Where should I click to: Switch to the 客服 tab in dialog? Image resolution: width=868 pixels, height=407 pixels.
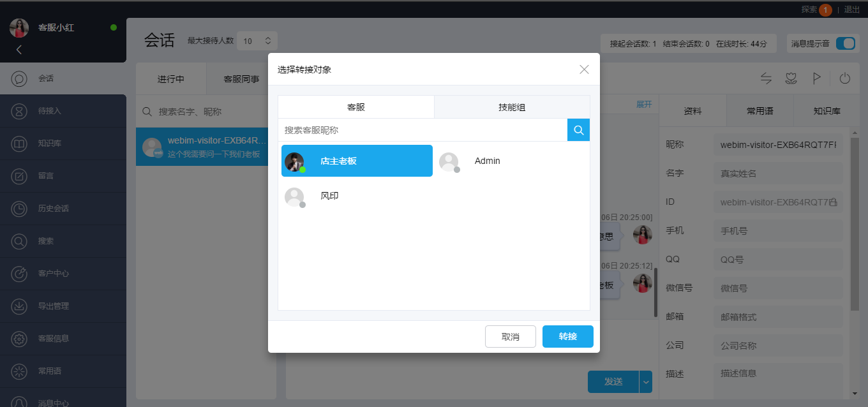coord(356,107)
